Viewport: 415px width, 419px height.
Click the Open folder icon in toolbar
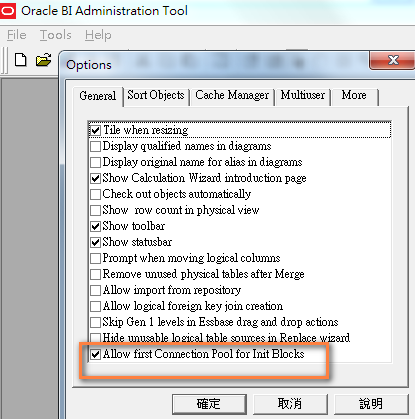click(x=43, y=60)
